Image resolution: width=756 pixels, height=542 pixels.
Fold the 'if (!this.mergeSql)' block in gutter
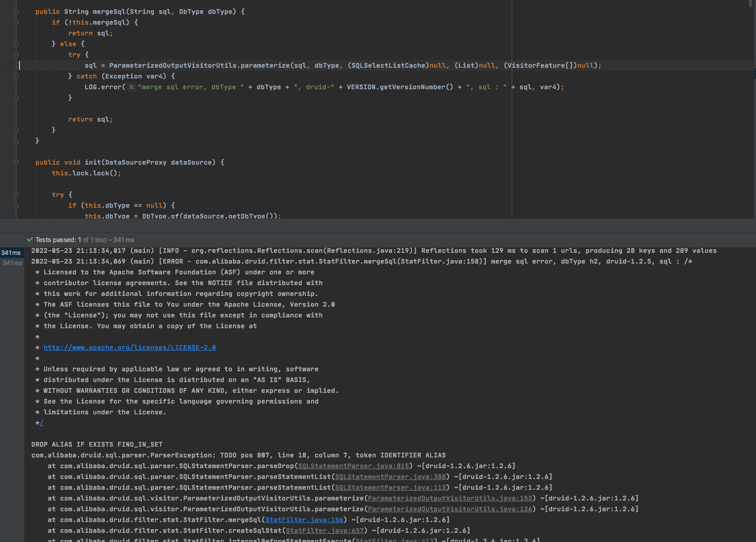coord(16,23)
